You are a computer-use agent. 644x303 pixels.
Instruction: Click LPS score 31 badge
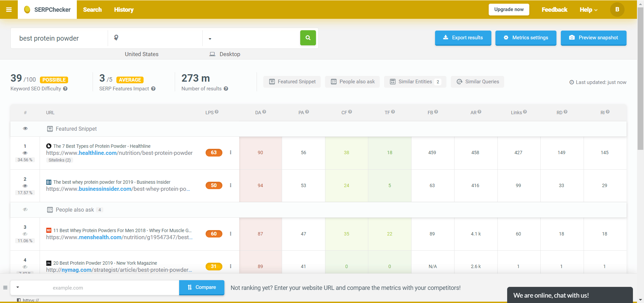[x=214, y=266]
